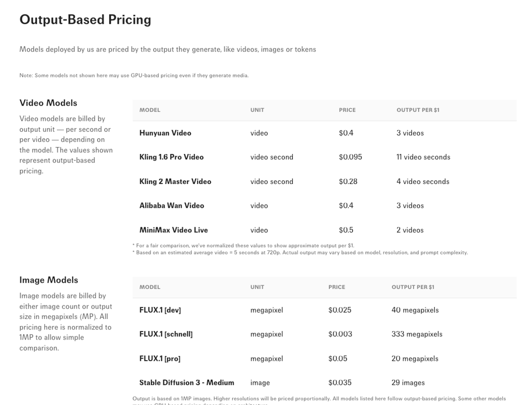Click the UNIT header in the image table
Viewport: 532px width, 405px height.
pos(257,287)
